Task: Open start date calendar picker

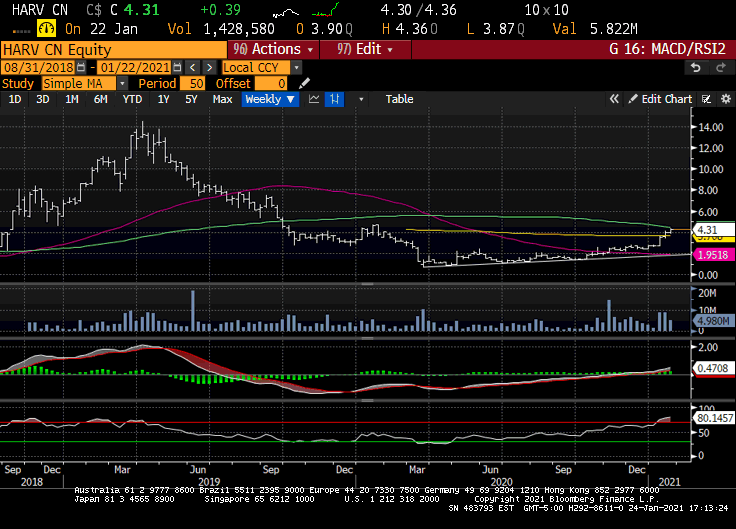Action: click(x=81, y=68)
